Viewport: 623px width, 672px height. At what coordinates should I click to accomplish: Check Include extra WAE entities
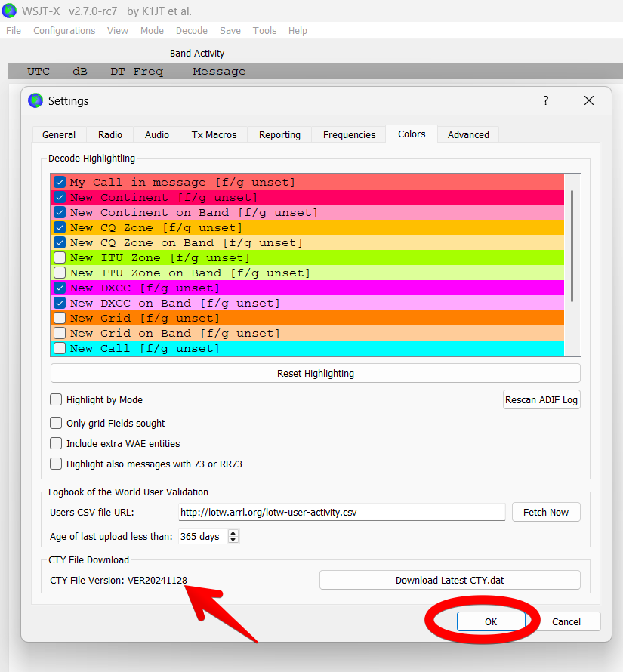(56, 443)
